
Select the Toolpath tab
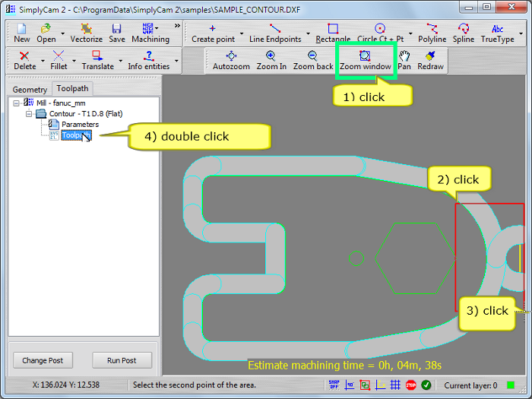pos(72,88)
